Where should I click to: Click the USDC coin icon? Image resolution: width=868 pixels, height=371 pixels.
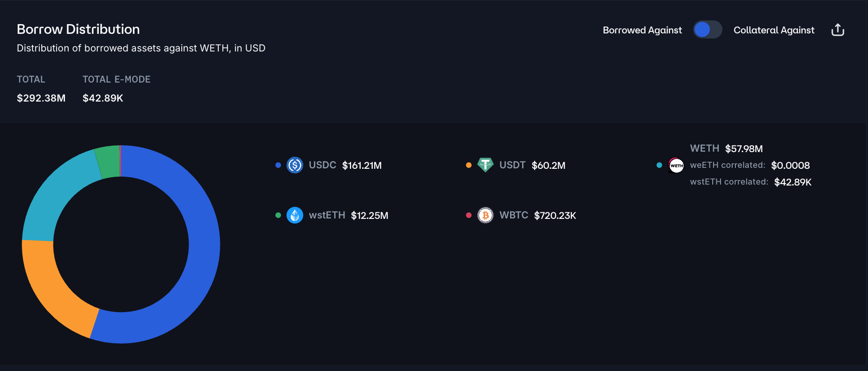click(295, 165)
